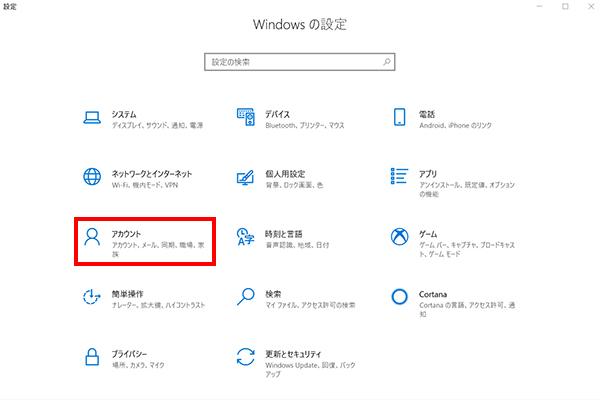Click the マイ ファイル description text
This screenshot has width=600, height=400.
pos(310,305)
